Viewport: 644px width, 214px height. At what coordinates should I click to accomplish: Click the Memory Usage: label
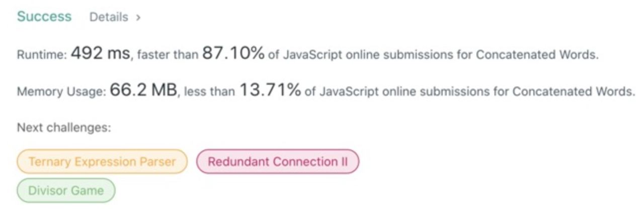click(x=61, y=92)
